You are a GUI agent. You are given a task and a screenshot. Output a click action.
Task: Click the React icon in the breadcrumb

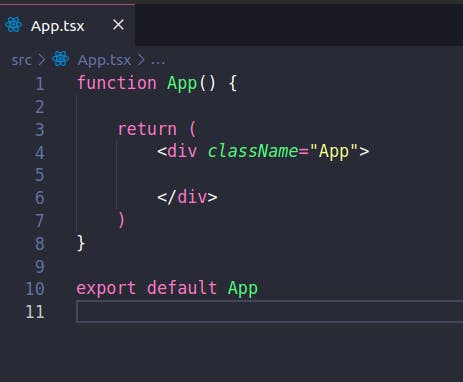(x=60, y=59)
